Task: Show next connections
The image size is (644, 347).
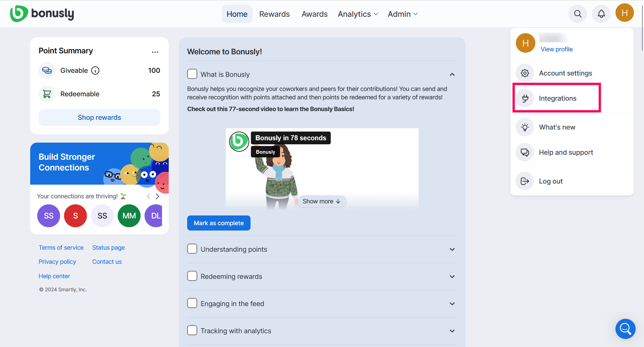Action: click(x=157, y=196)
